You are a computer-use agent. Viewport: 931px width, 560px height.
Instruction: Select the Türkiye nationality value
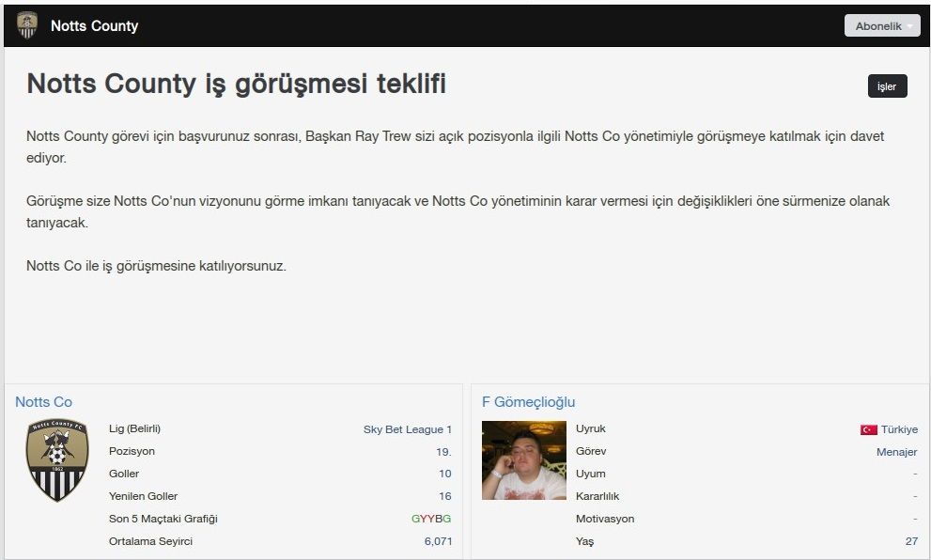[899, 429]
